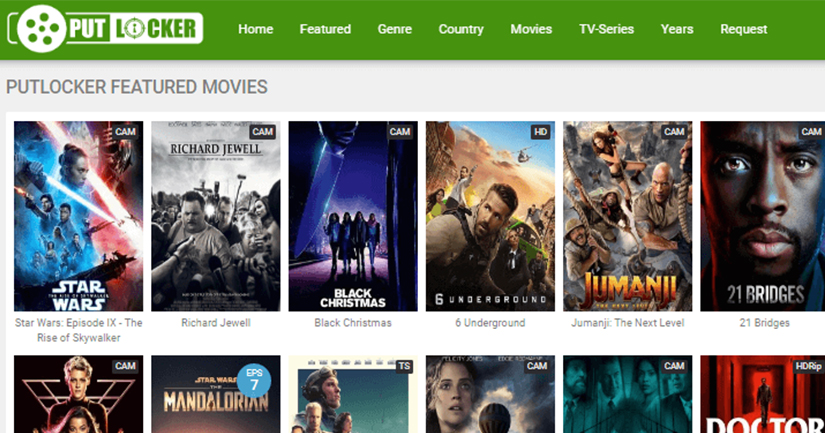Click the Richard Jewell title link
The image size is (825, 433).
coord(216,323)
